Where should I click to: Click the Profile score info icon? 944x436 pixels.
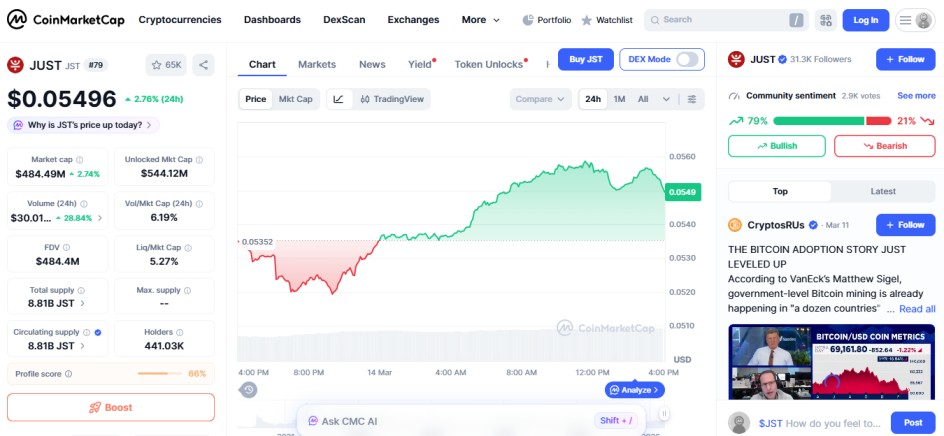pyautogui.click(x=68, y=374)
